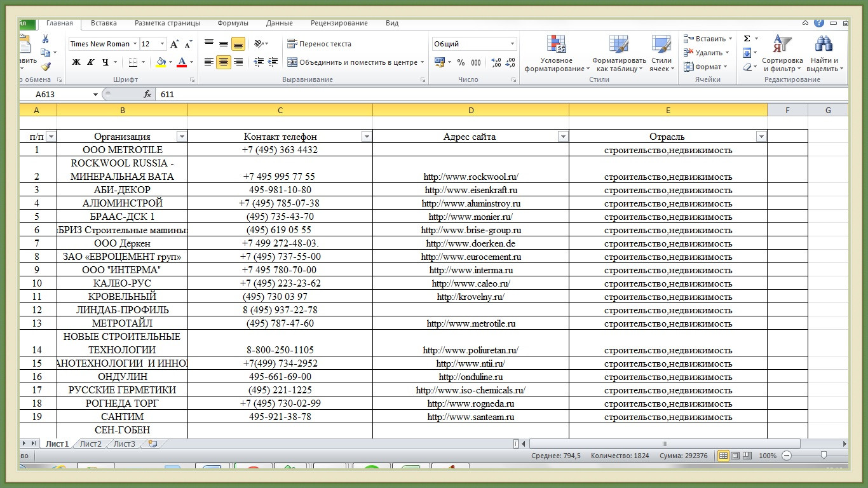
Task: Click Вставить cells button
Action: tap(708, 39)
